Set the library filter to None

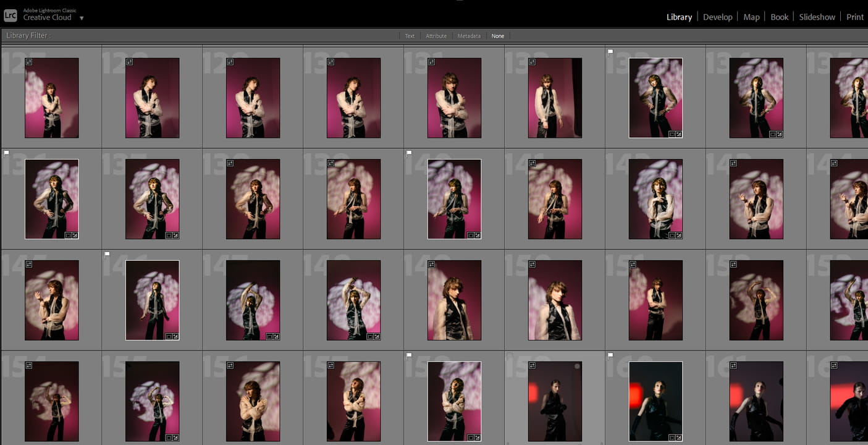click(x=498, y=36)
